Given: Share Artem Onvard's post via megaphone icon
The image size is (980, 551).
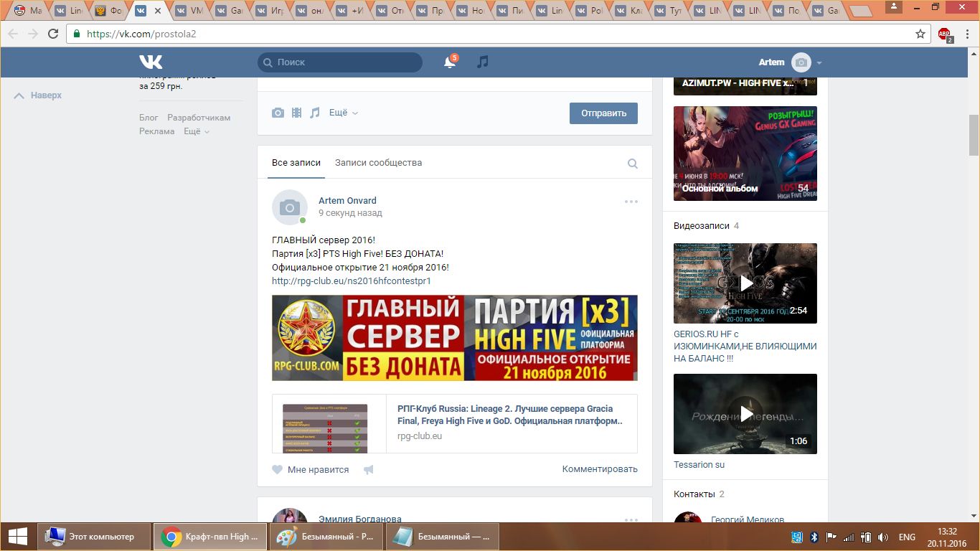Looking at the screenshot, I should pos(369,470).
